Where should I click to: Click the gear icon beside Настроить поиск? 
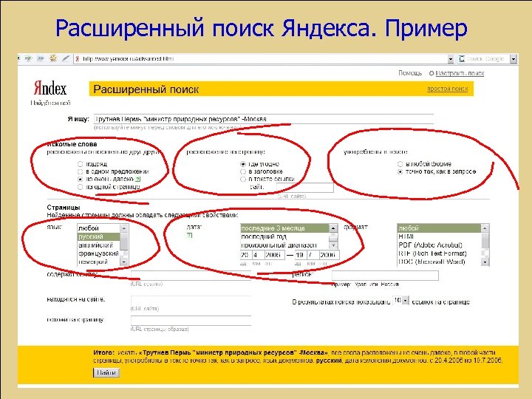[x=432, y=73]
